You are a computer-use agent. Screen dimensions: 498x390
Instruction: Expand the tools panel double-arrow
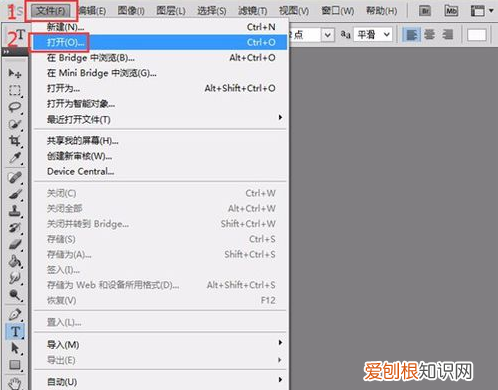6,52
